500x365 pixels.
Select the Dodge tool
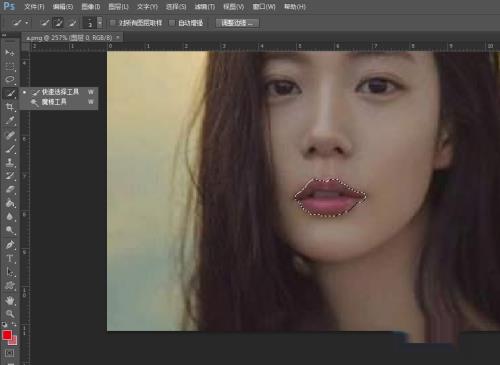pyautogui.click(x=10, y=230)
